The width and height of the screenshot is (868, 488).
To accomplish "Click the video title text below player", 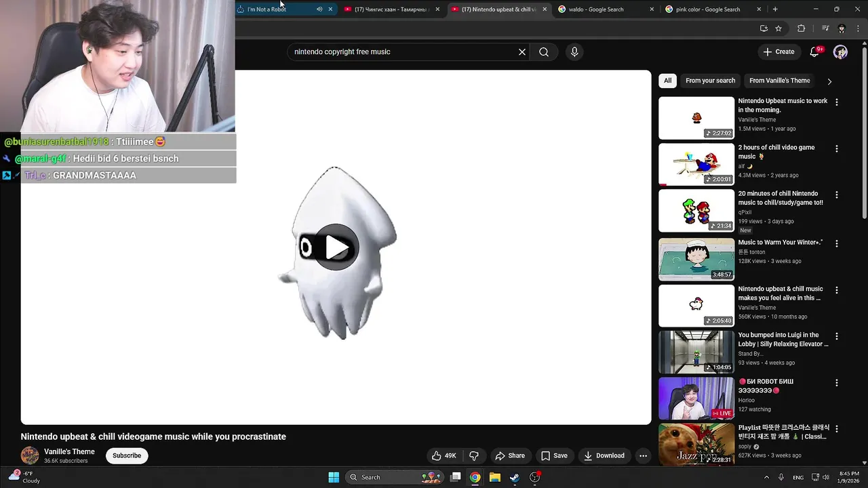I will 153,436.
